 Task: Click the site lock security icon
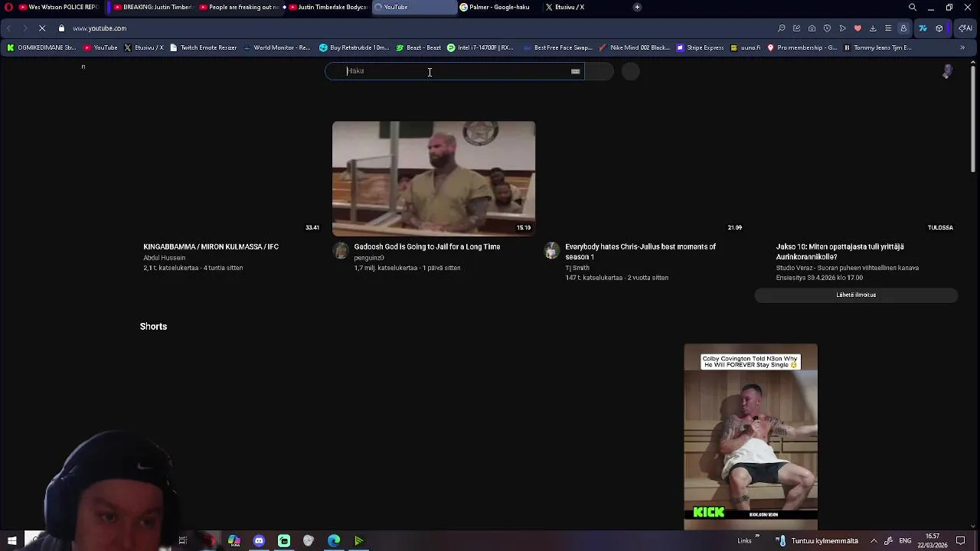point(61,28)
